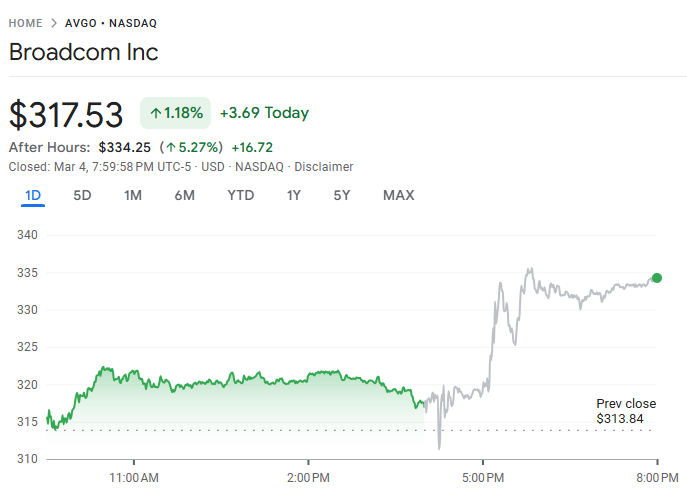Click the breadcrumb chevron after HOME
Screen dimensions: 687x500
[54, 23]
